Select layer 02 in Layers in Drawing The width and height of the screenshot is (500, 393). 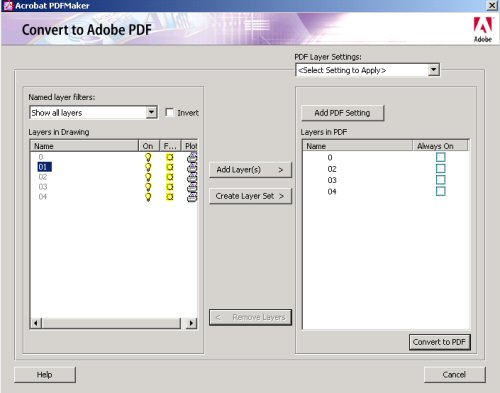pyautogui.click(x=43, y=177)
